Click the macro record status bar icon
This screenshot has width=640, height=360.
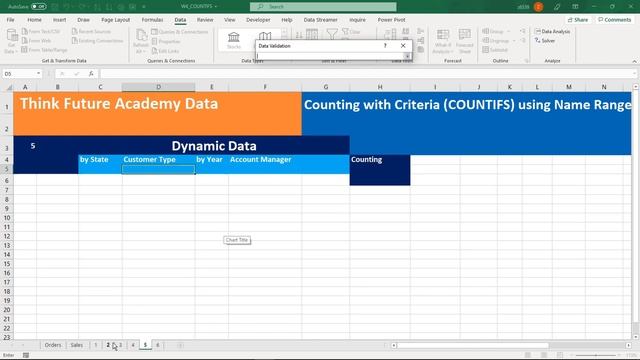(26, 355)
